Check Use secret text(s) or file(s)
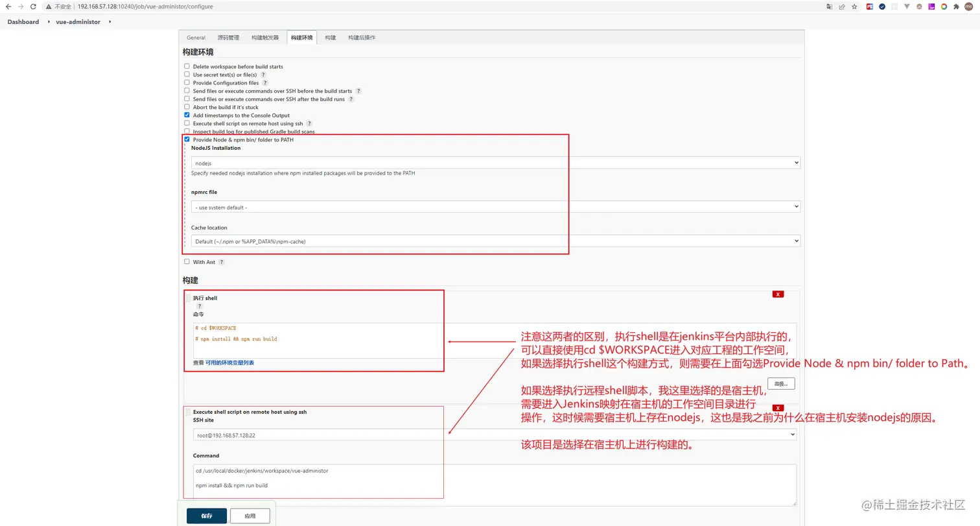Viewport: 980px width, 526px height. 187,75
